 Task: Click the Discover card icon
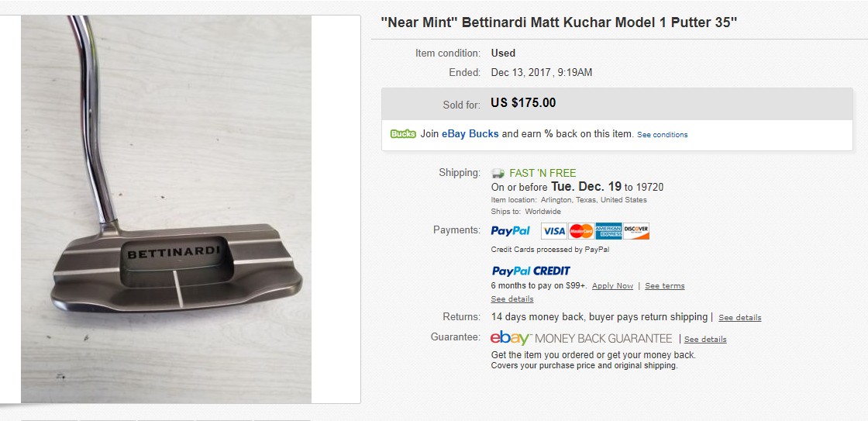636,231
